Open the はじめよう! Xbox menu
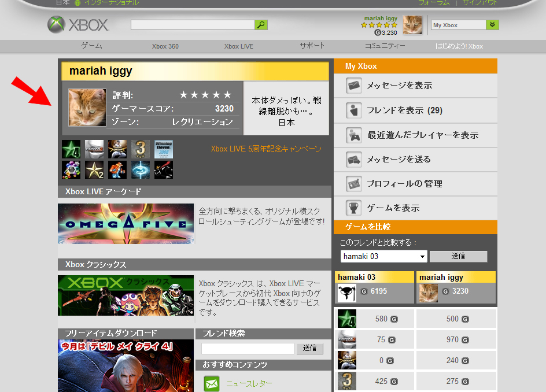The image size is (546, 392). (459, 46)
